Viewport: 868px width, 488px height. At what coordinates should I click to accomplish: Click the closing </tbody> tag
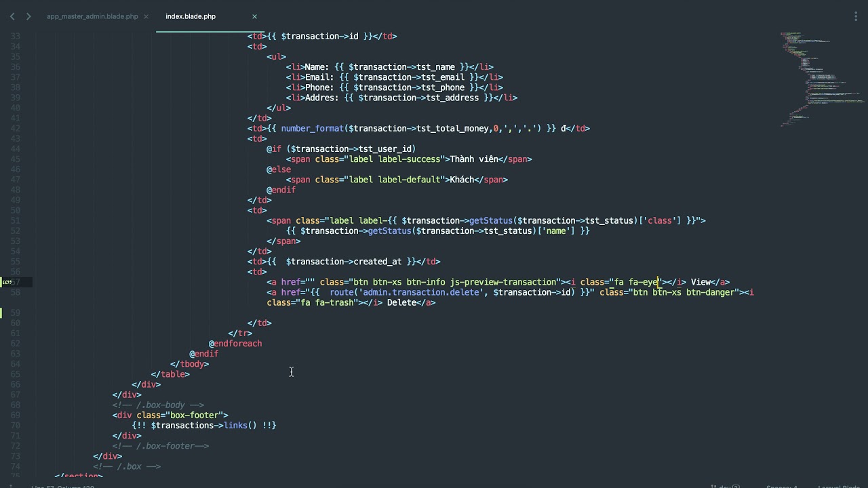pyautogui.click(x=190, y=364)
